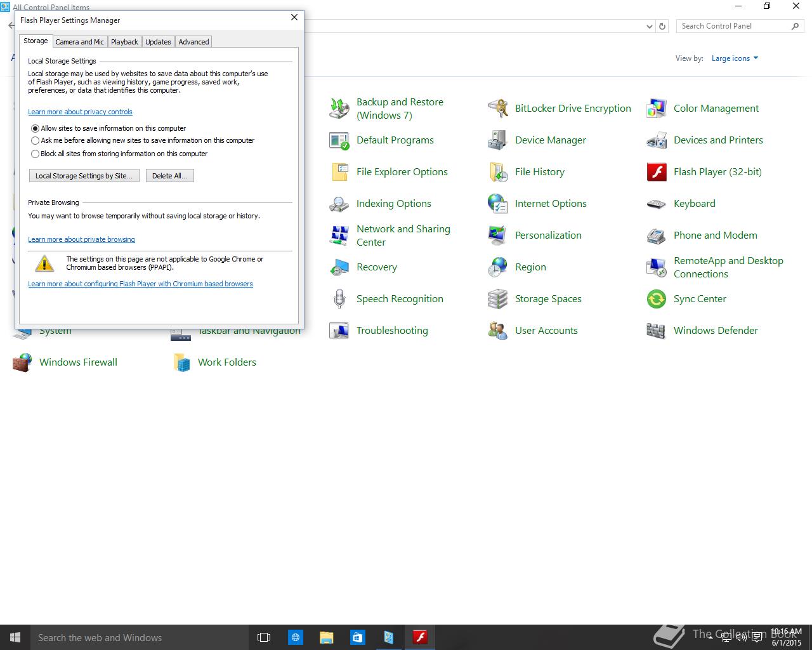Open Speech Recognition microphone icon
Screen dimensions: 812x650
coord(339,299)
